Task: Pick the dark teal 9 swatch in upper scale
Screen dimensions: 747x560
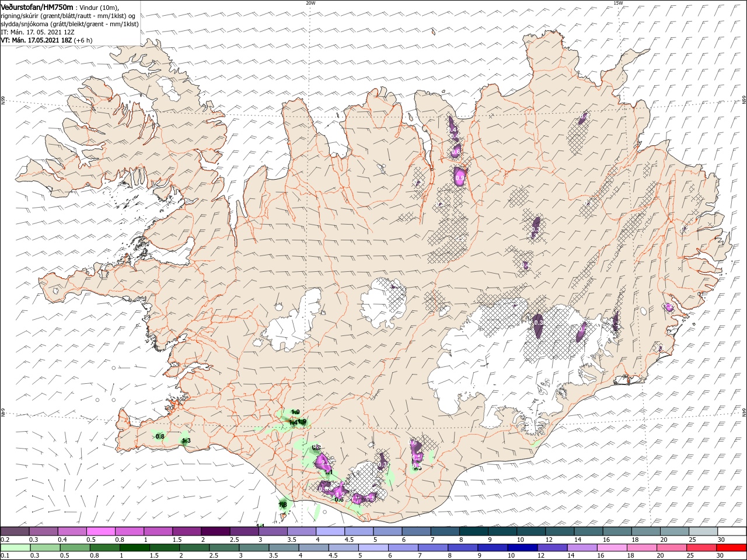Action: 473,531
